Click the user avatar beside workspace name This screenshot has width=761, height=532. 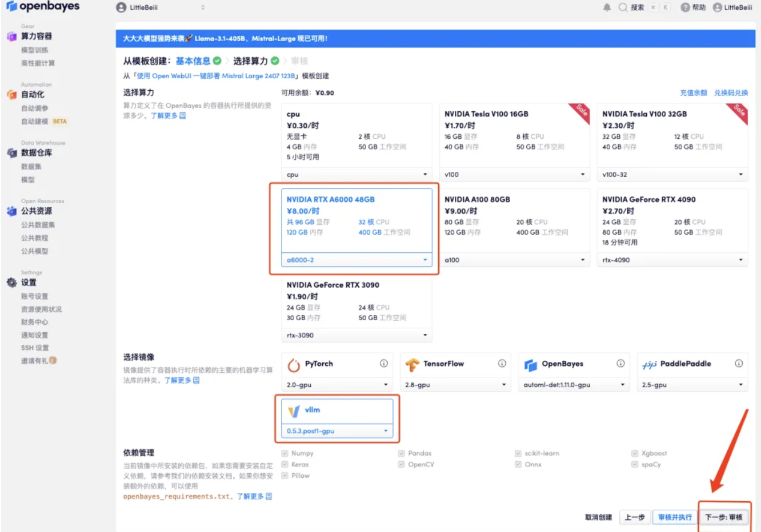(x=121, y=7)
